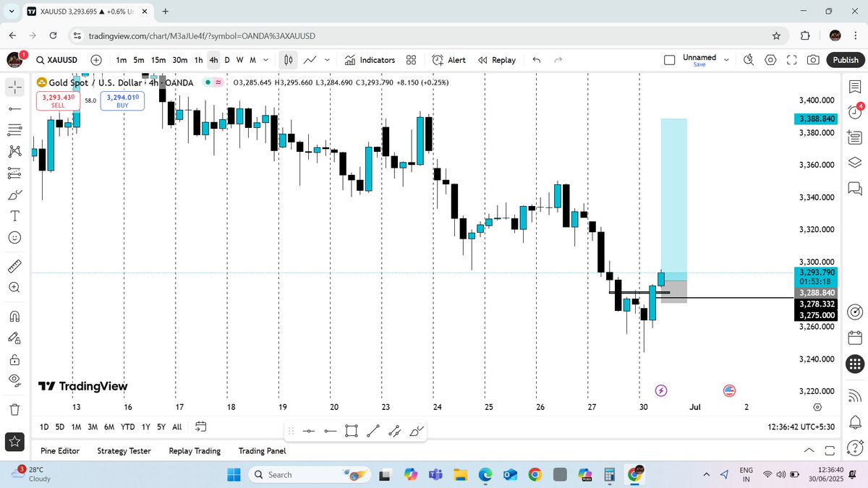This screenshot has height=488, width=868.
Task: Click the 3,293.43 SELL button
Action: coord(58,100)
